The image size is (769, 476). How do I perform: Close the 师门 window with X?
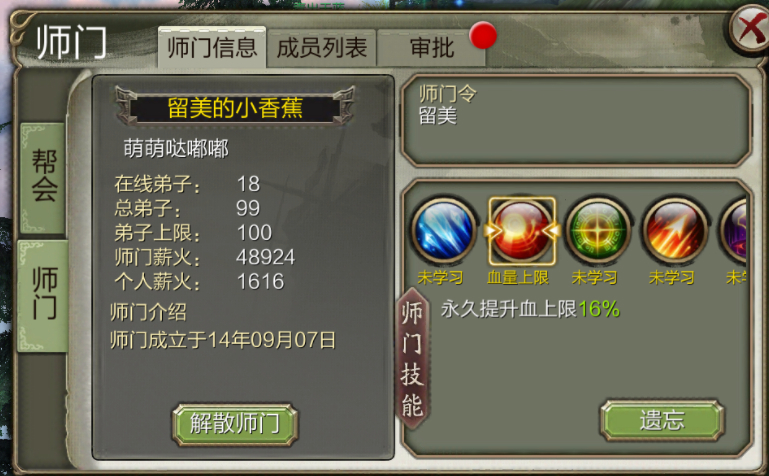tap(751, 29)
